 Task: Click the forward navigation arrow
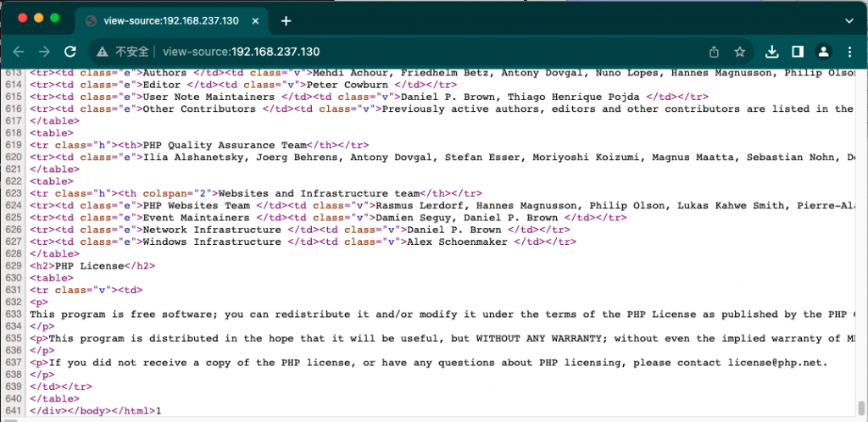coord(44,51)
